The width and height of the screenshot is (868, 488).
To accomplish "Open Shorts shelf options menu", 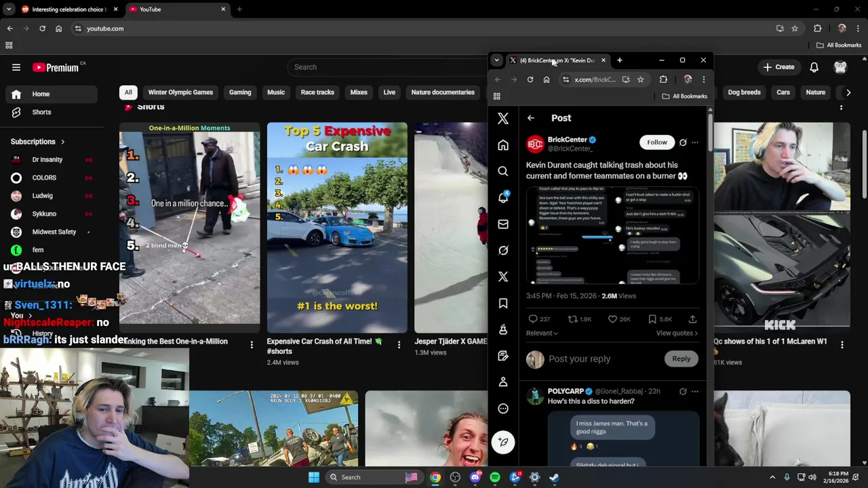I will pyautogui.click(x=842, y=107).
